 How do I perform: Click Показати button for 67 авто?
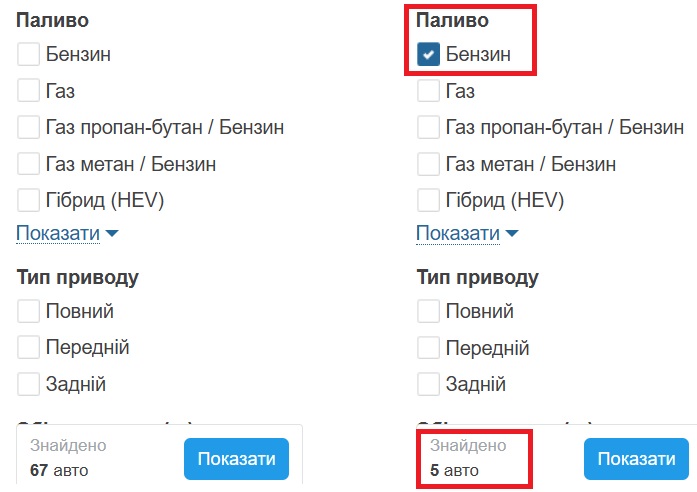(236, 459)
